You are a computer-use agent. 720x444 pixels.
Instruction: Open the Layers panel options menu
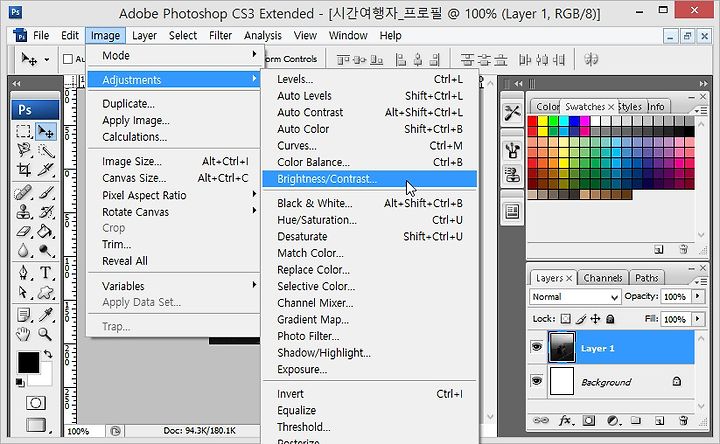[x=700, y=281]
